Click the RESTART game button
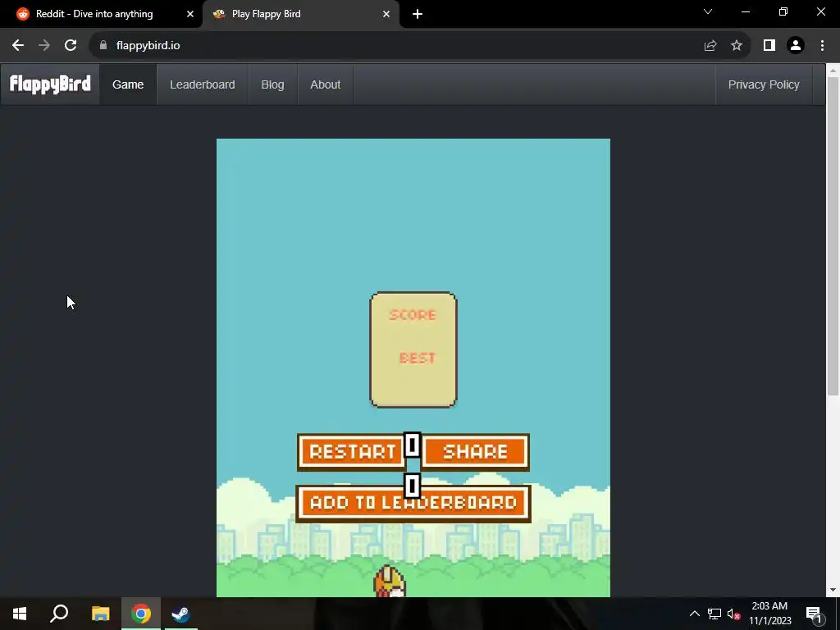 (x=351, y=452)
